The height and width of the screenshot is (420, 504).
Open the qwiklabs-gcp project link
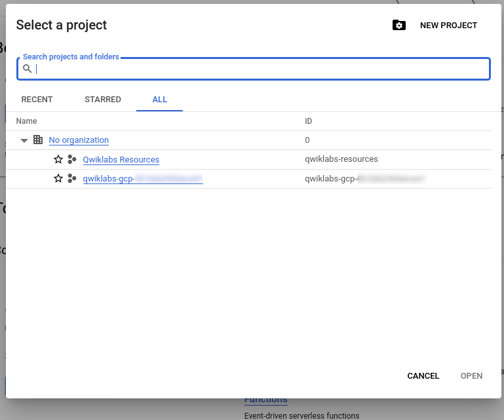tap(143, 179)
